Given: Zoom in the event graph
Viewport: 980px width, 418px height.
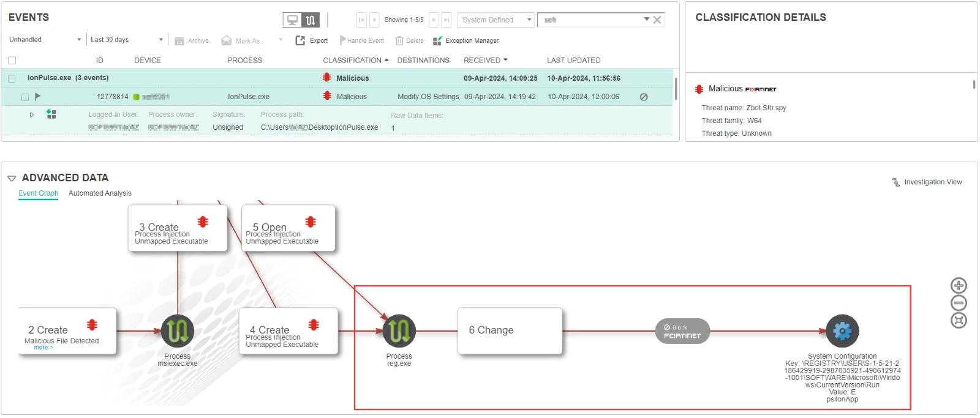Looking at the screenshot, I should (x=959, y=286).
